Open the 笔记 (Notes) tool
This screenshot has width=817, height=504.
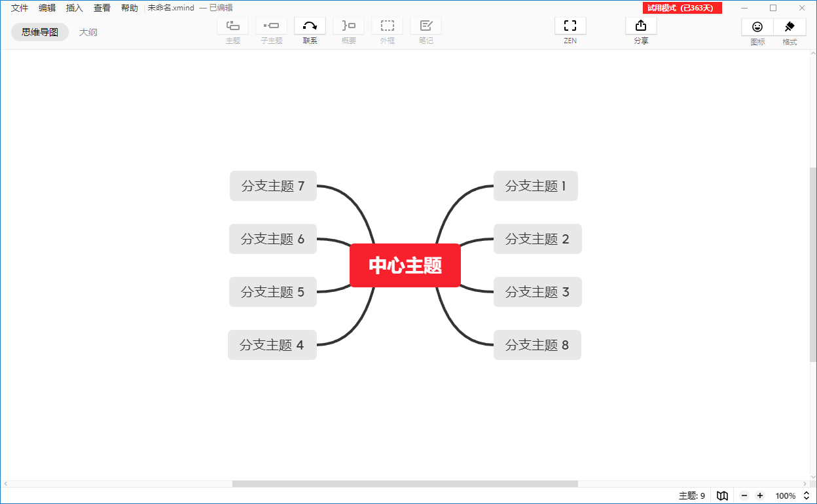(426, 26)
